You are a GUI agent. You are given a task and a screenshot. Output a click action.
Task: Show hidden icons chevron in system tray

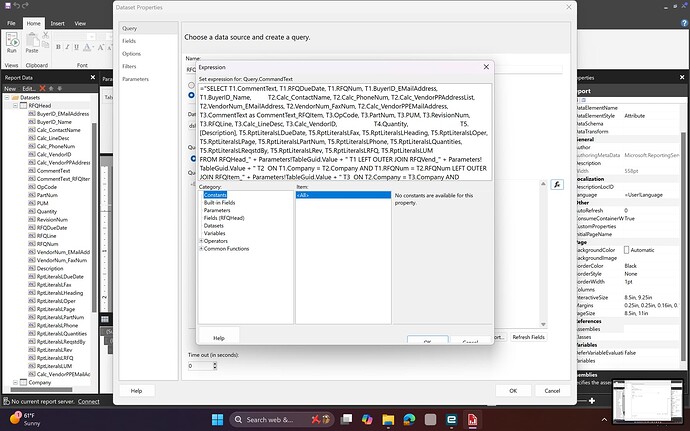click(604, 420)
